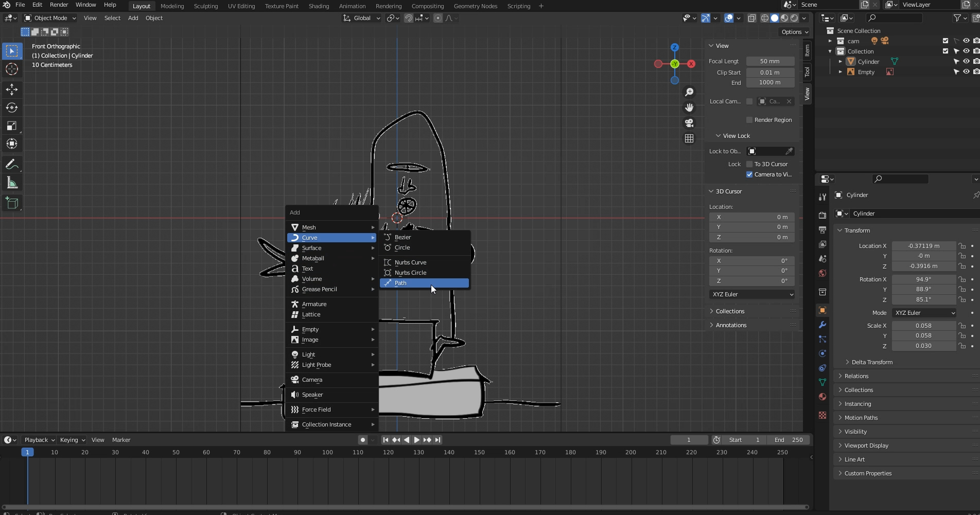Open the XYZ Euler rotation mode dropdown

point(924,313)
